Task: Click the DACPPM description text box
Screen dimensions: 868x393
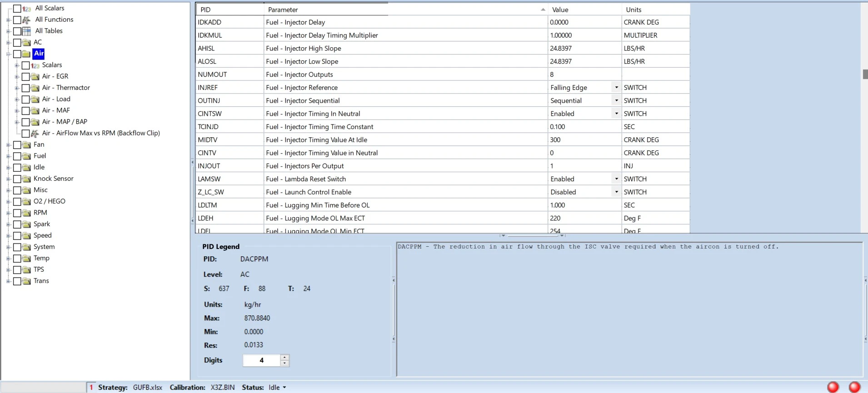Action: (629, 309)
